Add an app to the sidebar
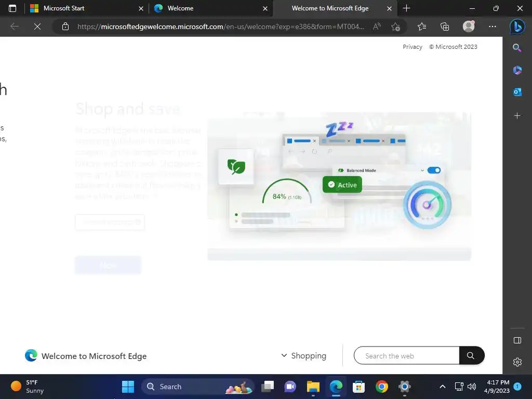This screenshot has width=532, height=399. pos(517,116)
